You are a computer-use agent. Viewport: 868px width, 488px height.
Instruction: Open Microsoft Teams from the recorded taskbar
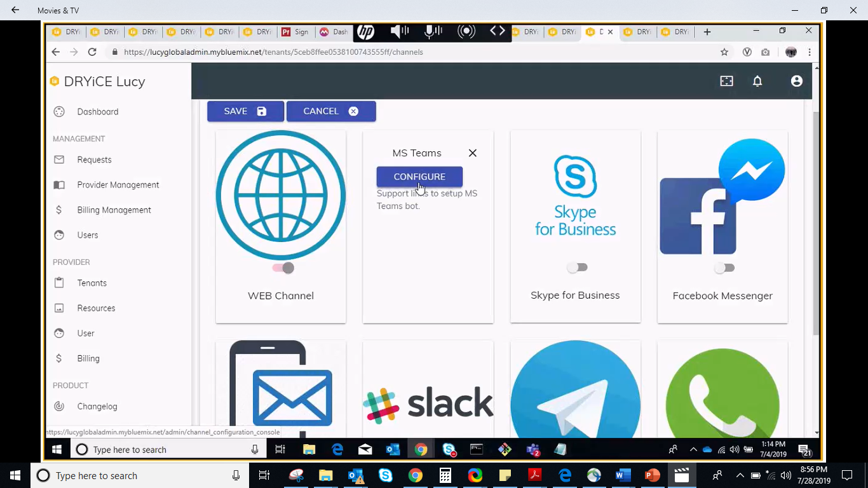532,450
